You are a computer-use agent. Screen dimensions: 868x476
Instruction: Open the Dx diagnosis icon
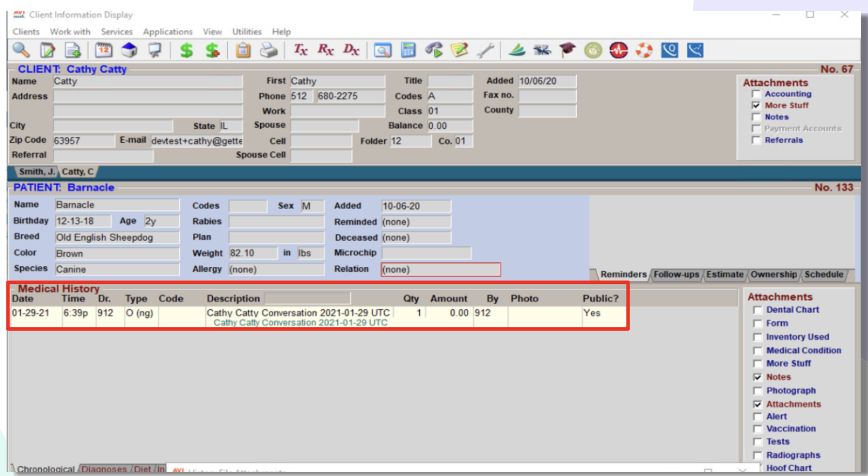point(351,50)
